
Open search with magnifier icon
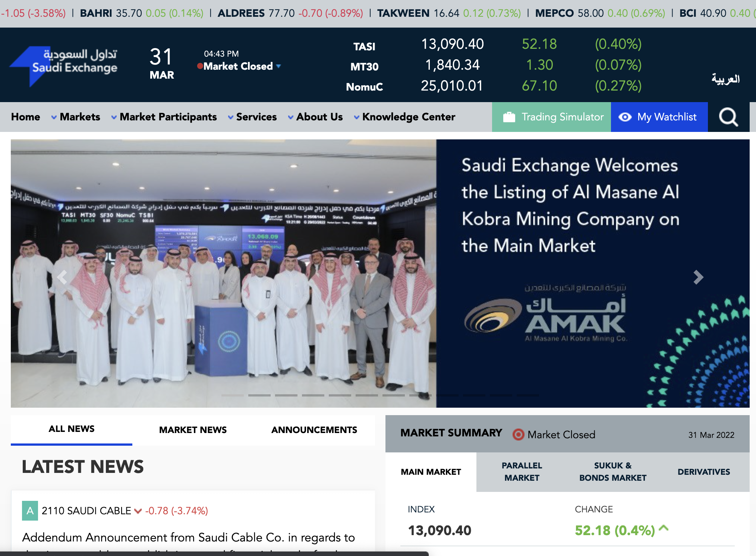click(x=728, y=117)
